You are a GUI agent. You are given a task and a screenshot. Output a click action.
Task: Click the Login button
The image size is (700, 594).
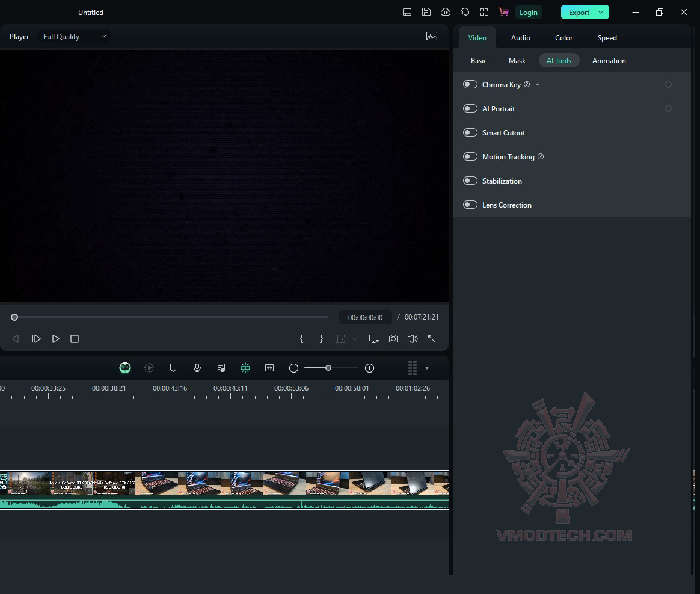529,13
